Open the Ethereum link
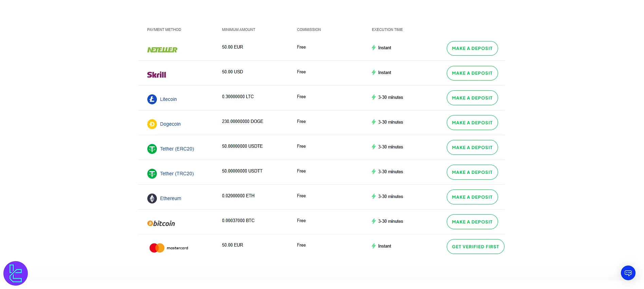Screen dimensions: 644x289 click(x=170, y=198)
